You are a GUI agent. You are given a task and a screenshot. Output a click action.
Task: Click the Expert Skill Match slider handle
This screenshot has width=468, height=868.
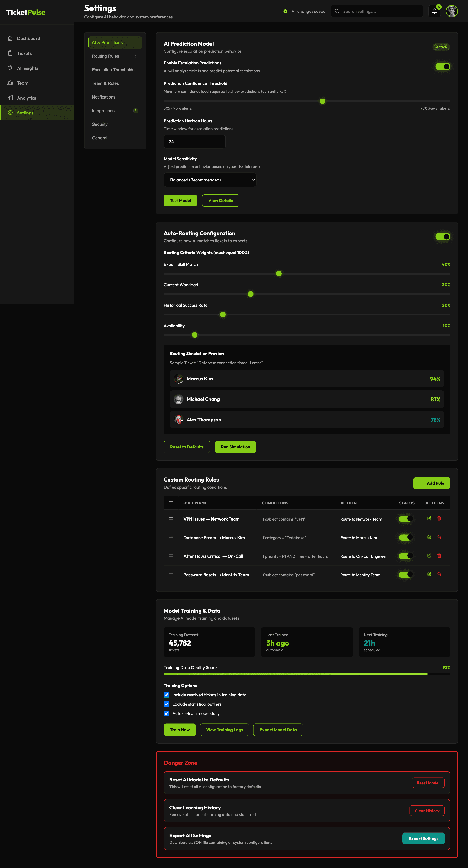[279, 274]
